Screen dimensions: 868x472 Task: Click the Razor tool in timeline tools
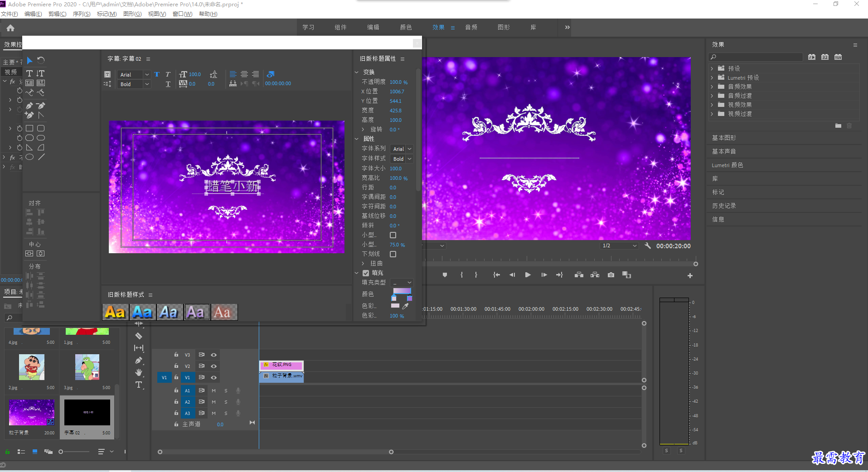point(139,336)
